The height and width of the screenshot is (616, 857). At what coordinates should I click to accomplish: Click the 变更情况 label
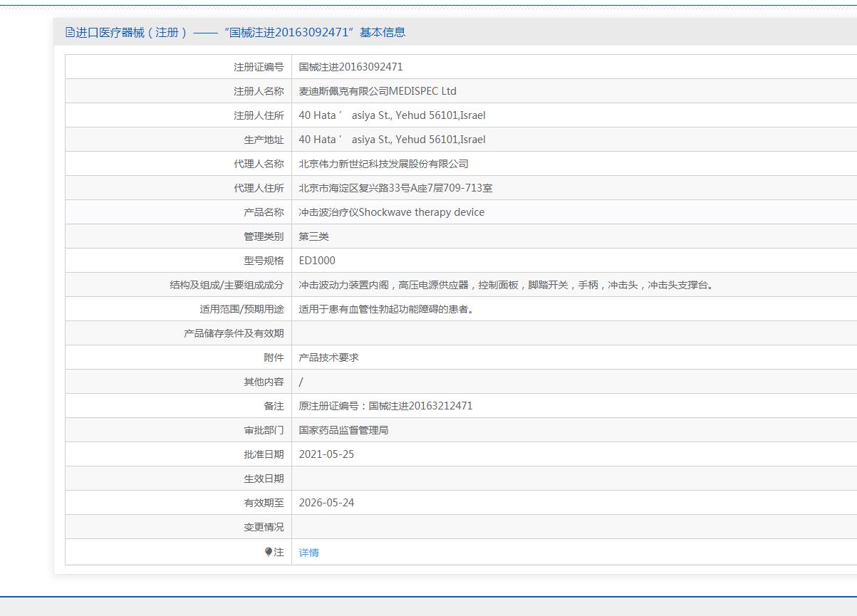pos(264,527)
